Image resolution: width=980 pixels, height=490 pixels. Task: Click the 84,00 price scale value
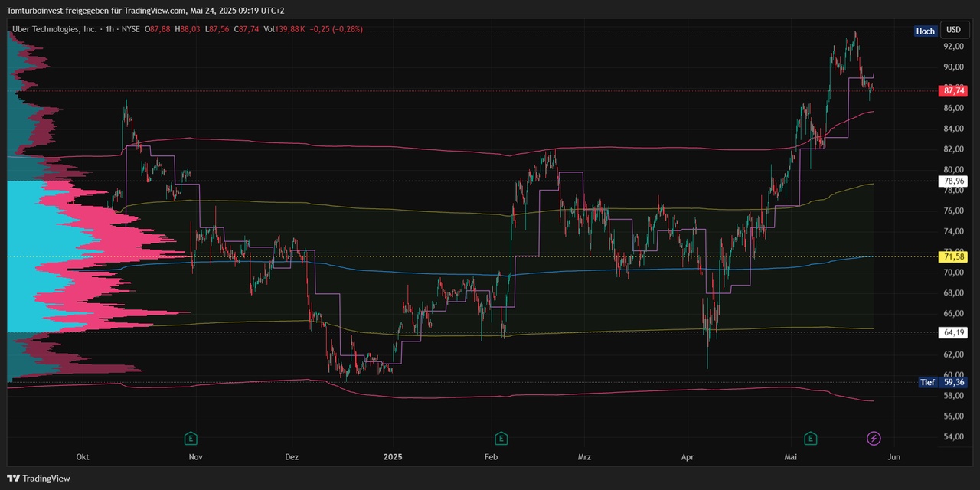953,128
